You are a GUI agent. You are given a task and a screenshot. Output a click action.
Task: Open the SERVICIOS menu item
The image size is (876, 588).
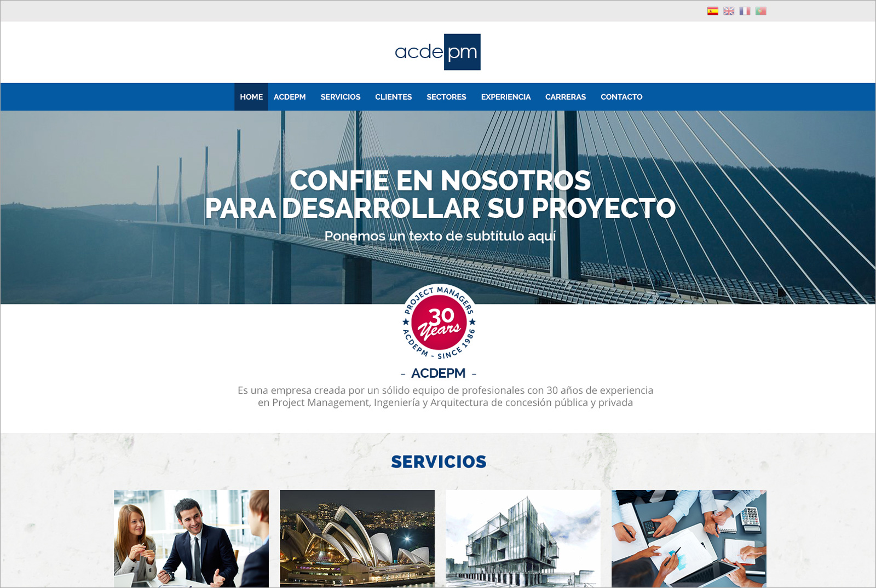340,97
